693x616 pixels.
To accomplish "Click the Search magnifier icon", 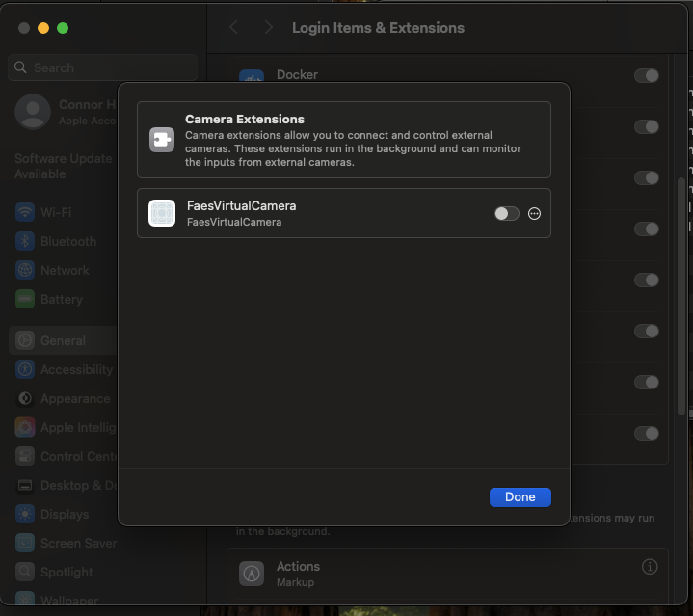I will tap(20, 67).
